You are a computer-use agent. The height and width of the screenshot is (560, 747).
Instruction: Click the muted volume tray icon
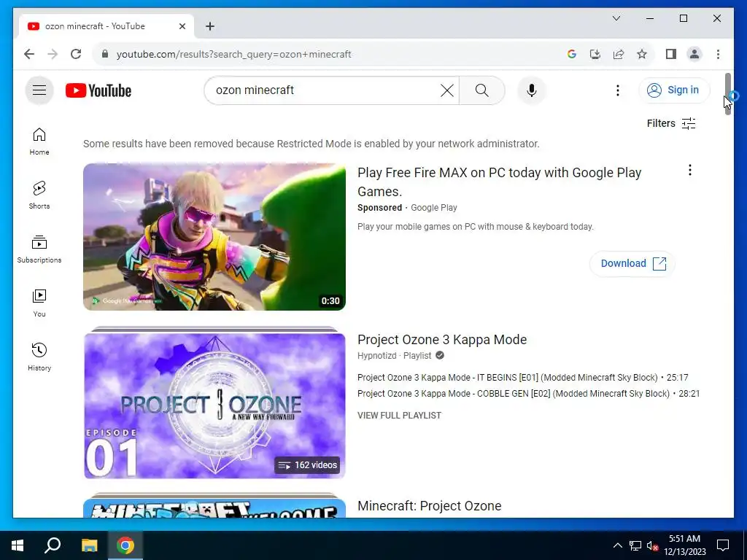click(x=652, y=545)
